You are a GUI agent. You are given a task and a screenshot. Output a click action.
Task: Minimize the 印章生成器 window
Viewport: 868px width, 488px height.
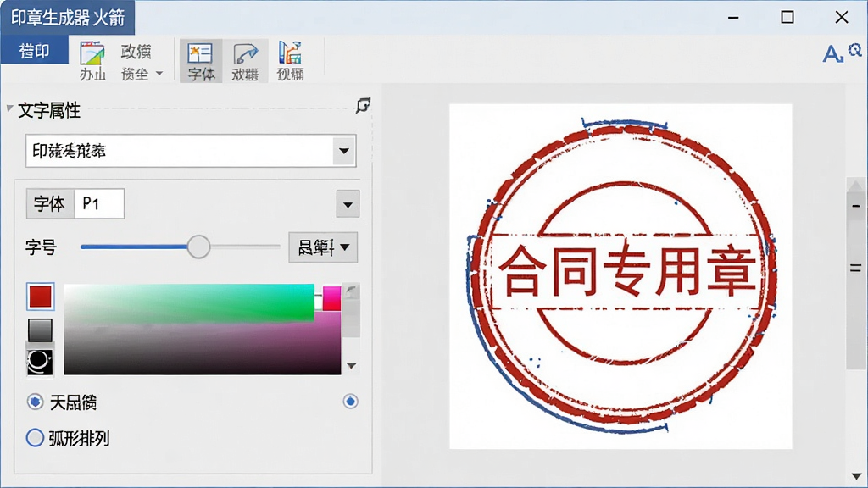[x=733, y=18]
